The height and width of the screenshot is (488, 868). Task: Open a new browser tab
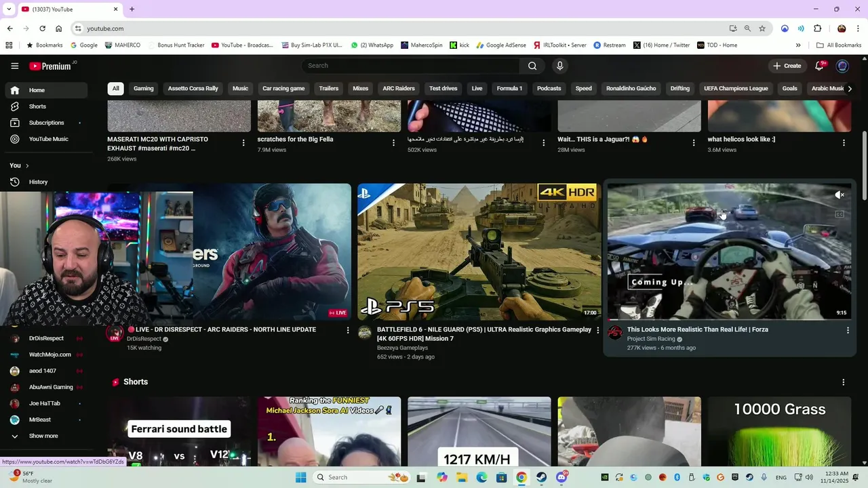(x=132, y=9)
